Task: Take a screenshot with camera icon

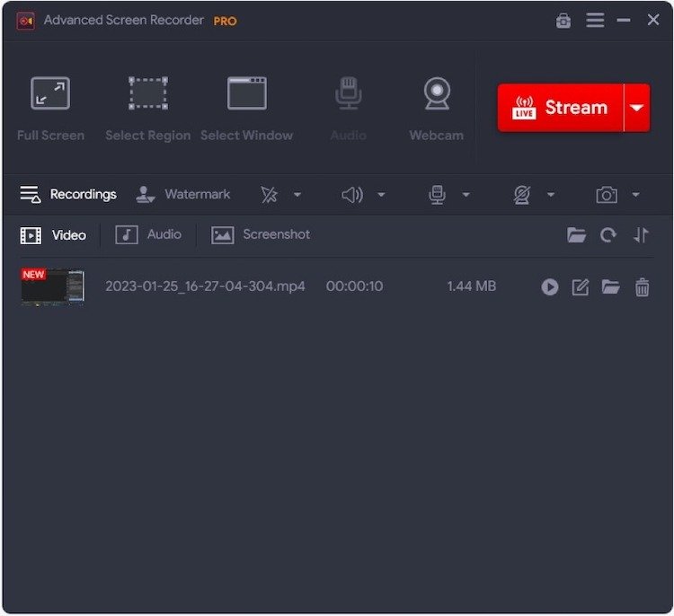Action: (607, 195)
